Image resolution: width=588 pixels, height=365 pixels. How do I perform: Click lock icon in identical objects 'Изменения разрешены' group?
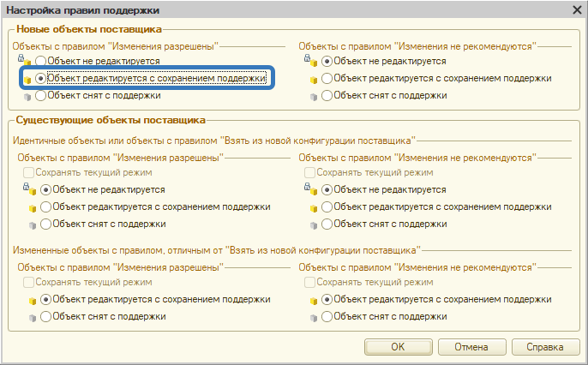click(x=32, y=189)
